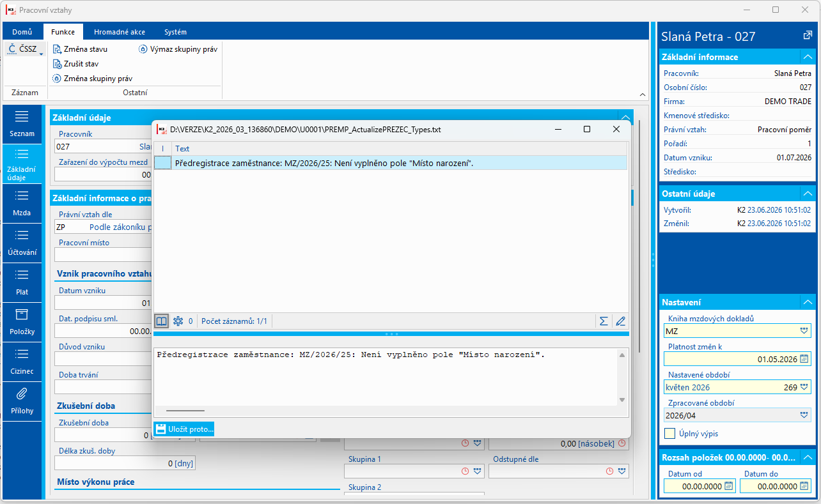Open the Mzda sidebar page
821x504 pixels.
point(22,203)
